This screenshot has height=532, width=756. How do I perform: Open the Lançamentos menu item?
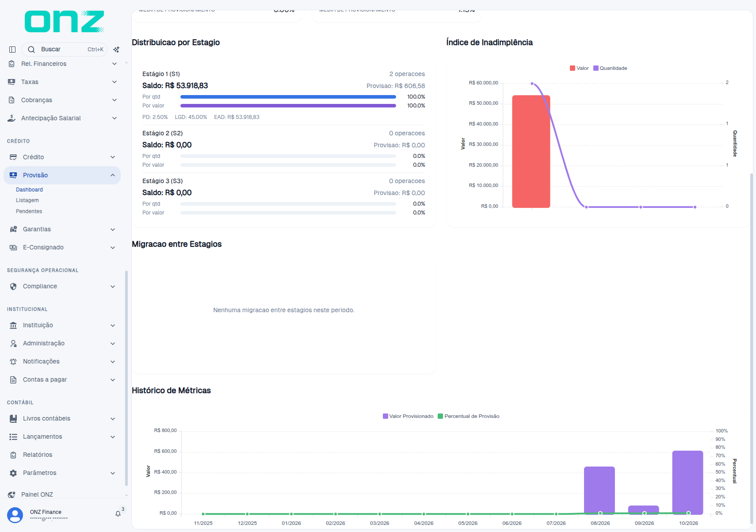62,436
